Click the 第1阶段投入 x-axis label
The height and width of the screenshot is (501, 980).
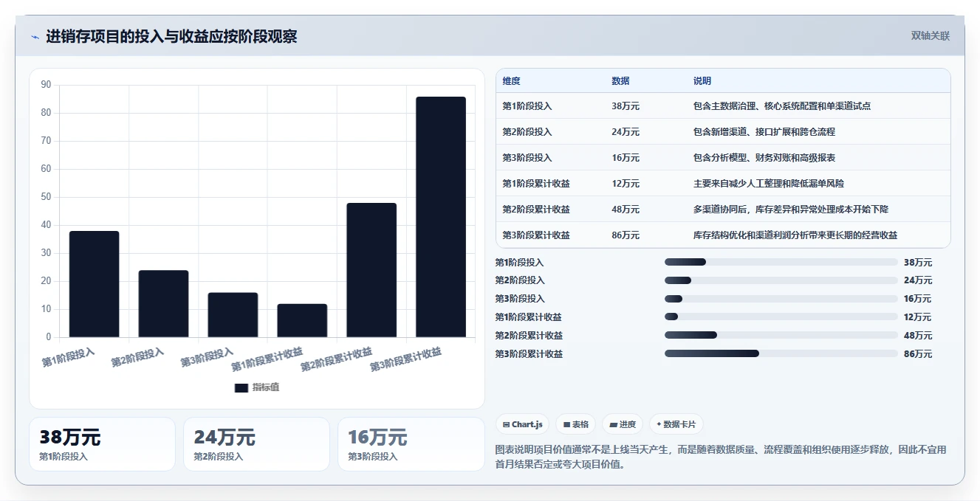click(68, 357)
